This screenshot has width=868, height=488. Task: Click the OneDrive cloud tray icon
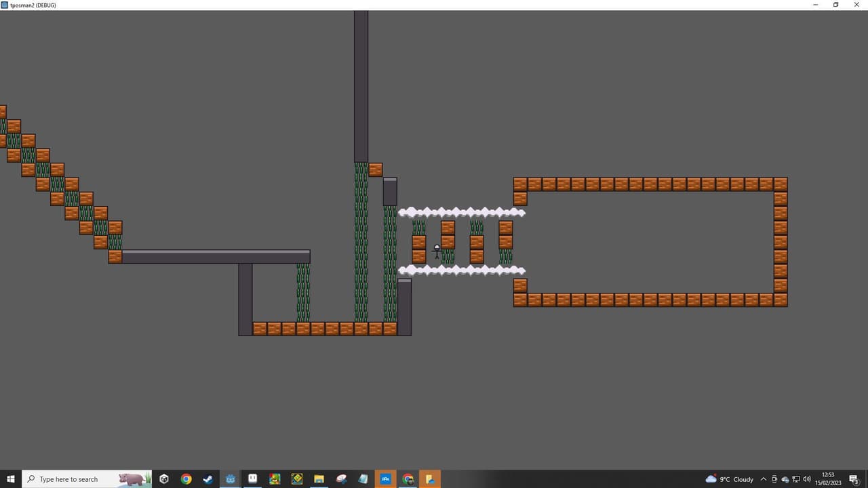pyautogui.click(x=785, y=479)
